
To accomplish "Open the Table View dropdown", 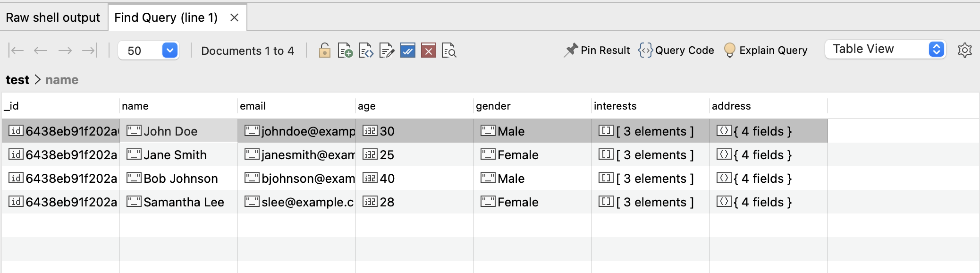I will (x=936, y=49).
